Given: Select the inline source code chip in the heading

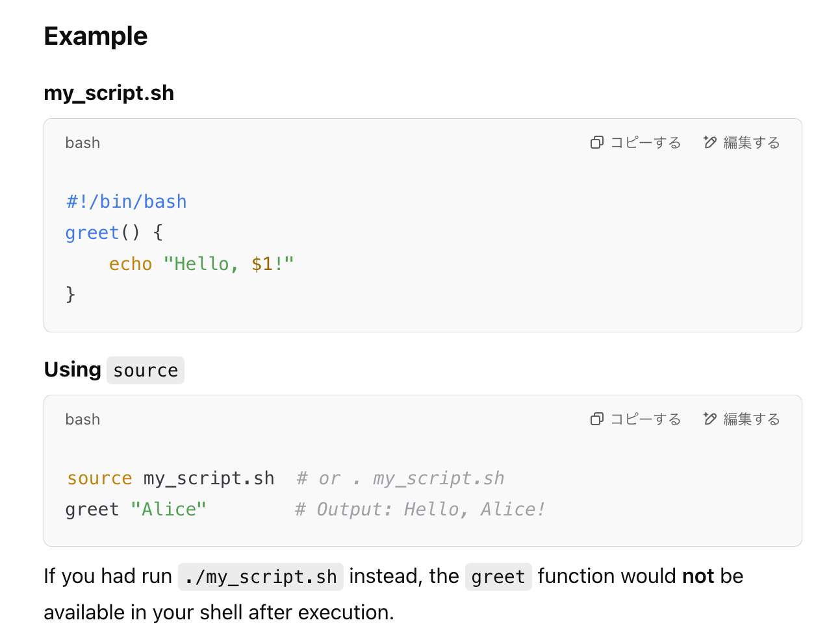Looking at the screenshot, I should point(145,370).
